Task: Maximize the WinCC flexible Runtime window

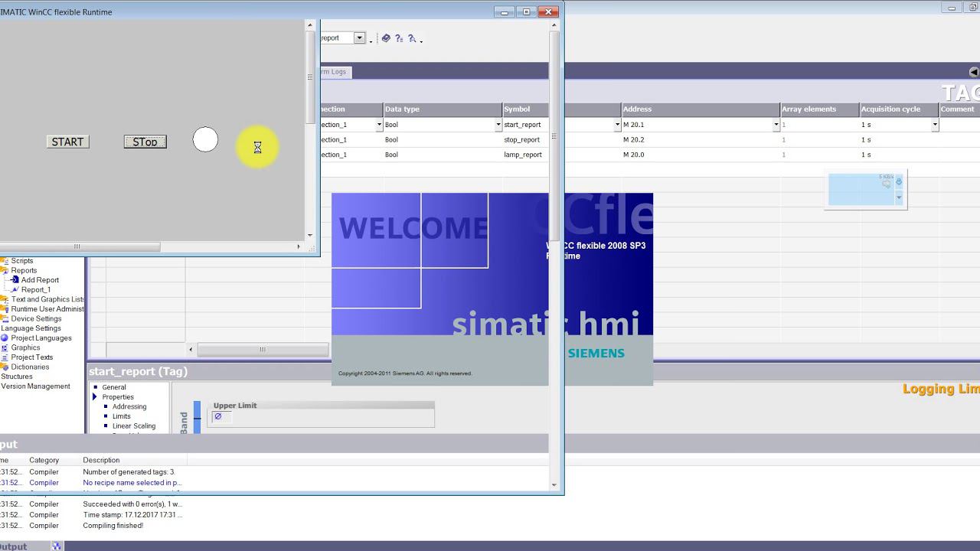Action: [x=526, y=11]
